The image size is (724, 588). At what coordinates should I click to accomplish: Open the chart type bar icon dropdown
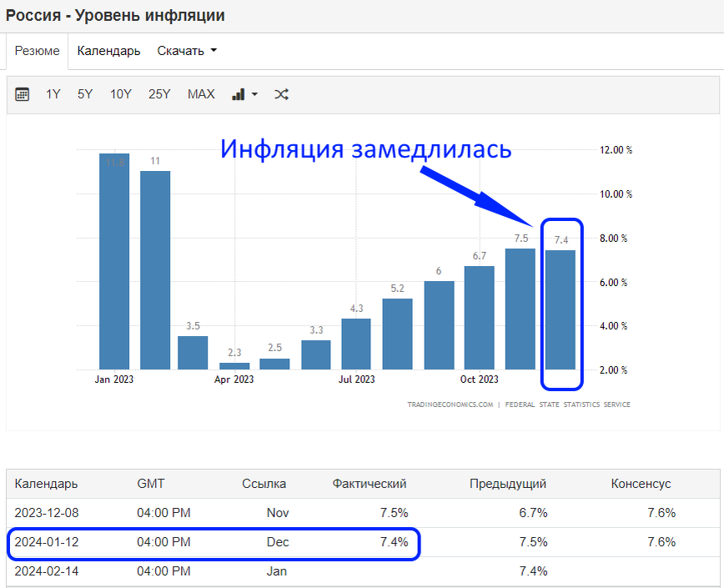tap(244, 94)
